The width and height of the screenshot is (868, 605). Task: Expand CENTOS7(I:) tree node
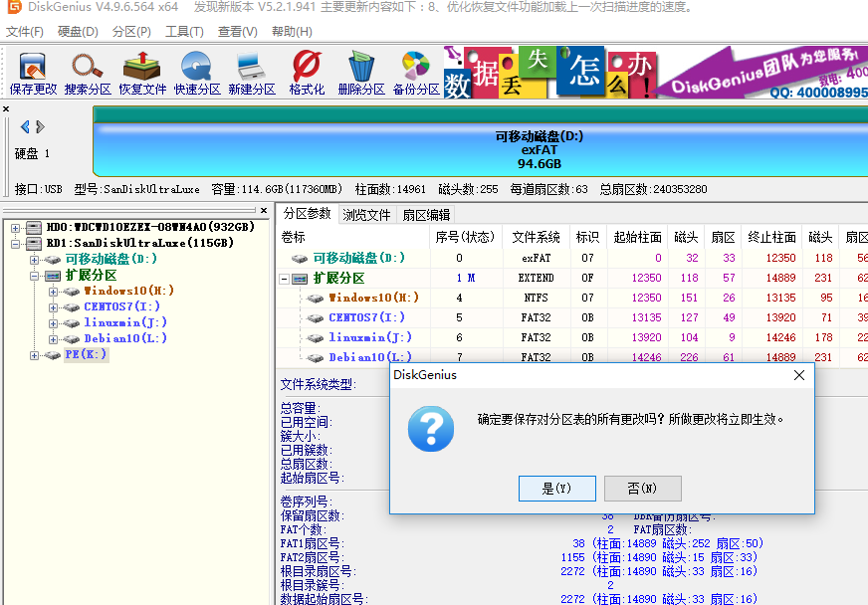[x=53, y=307]
